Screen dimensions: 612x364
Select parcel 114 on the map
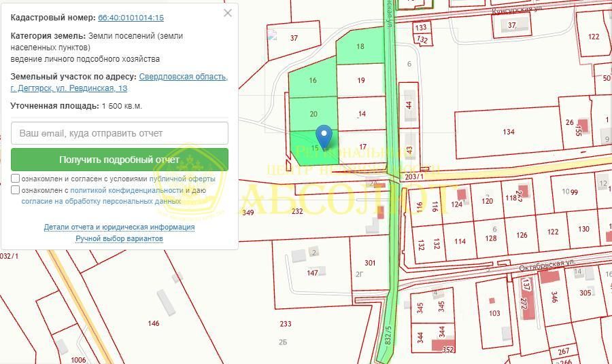[x=460, y=241]
